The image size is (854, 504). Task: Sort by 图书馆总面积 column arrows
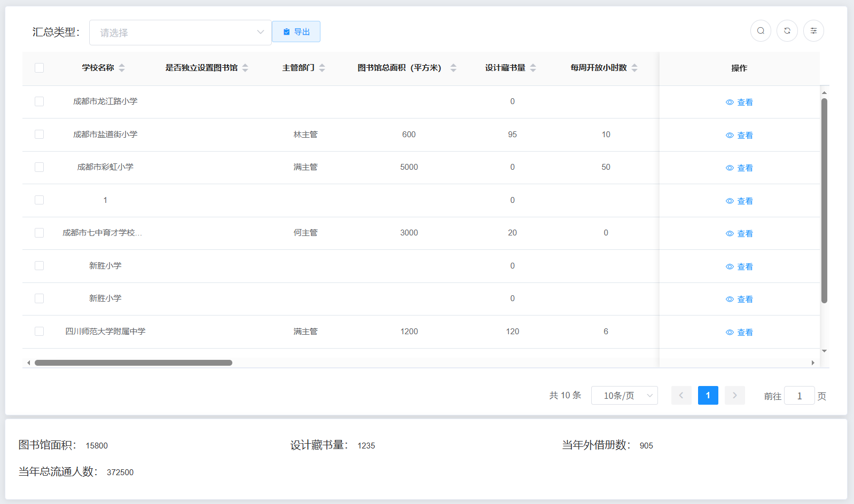[x=453, y=68]
